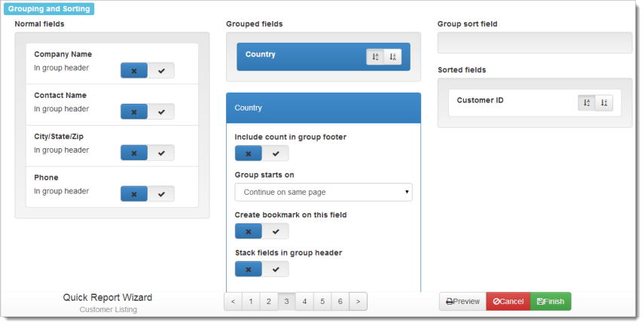Click the X for City/State/Zip group header

point(134,153)
